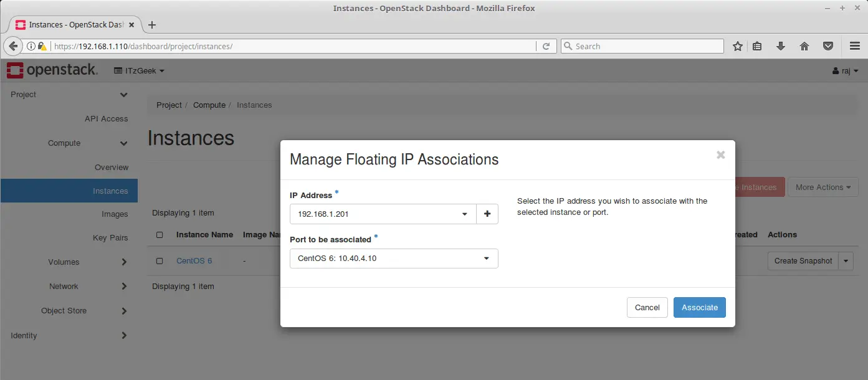Open the Firefox hamburger menu
Image resolution: width=868 pixels, height=380 pixels.
point(855,46)
